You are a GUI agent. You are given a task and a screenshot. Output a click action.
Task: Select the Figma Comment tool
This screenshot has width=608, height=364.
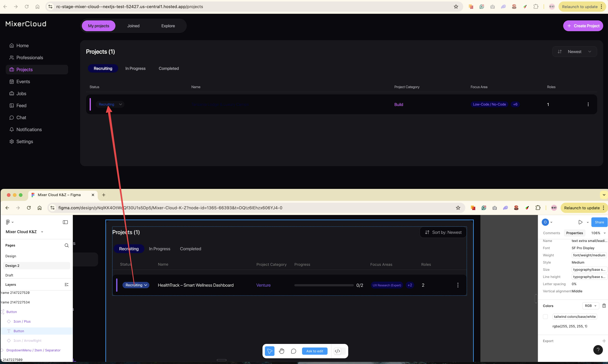coord(294,351)
